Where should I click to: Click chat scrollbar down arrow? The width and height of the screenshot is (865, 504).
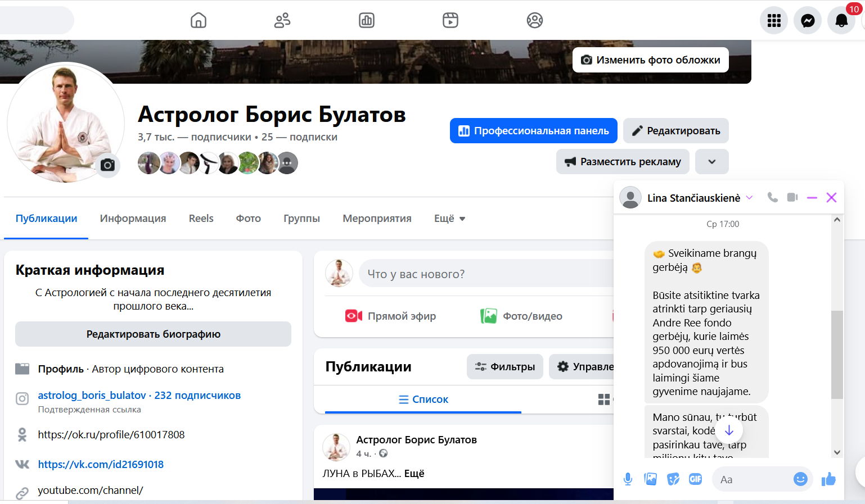(837, 452)
